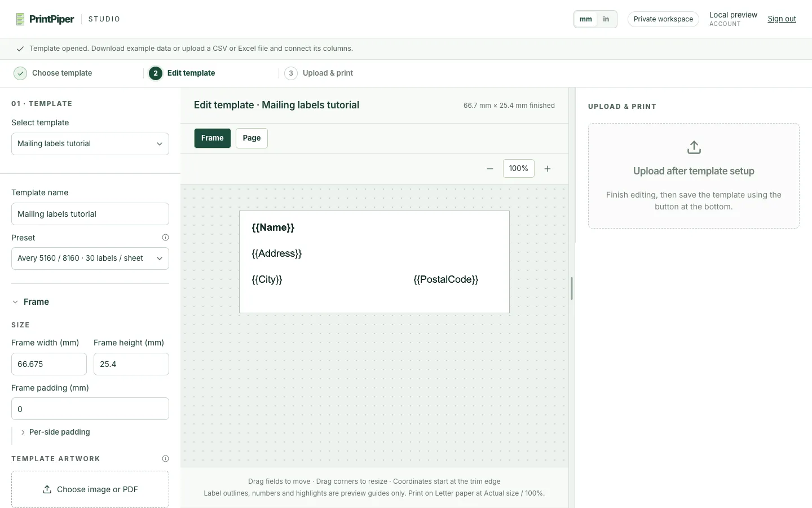This screenshot has width=812, height=508.
Task: Click the "66.7 mm × 25.4 mm finished" size text
Action: pyautogui.click(x=509, y=106)
